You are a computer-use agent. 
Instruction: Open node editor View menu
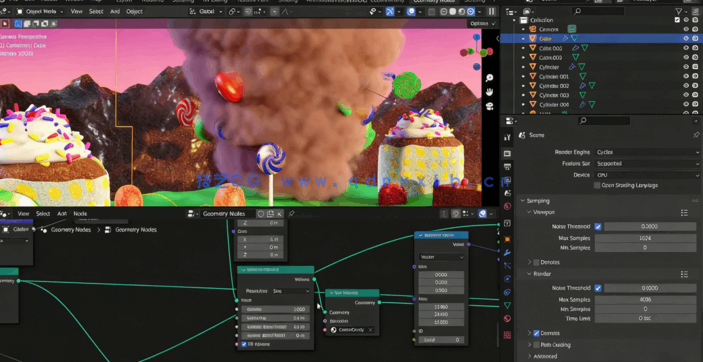(x=23, y=214)
